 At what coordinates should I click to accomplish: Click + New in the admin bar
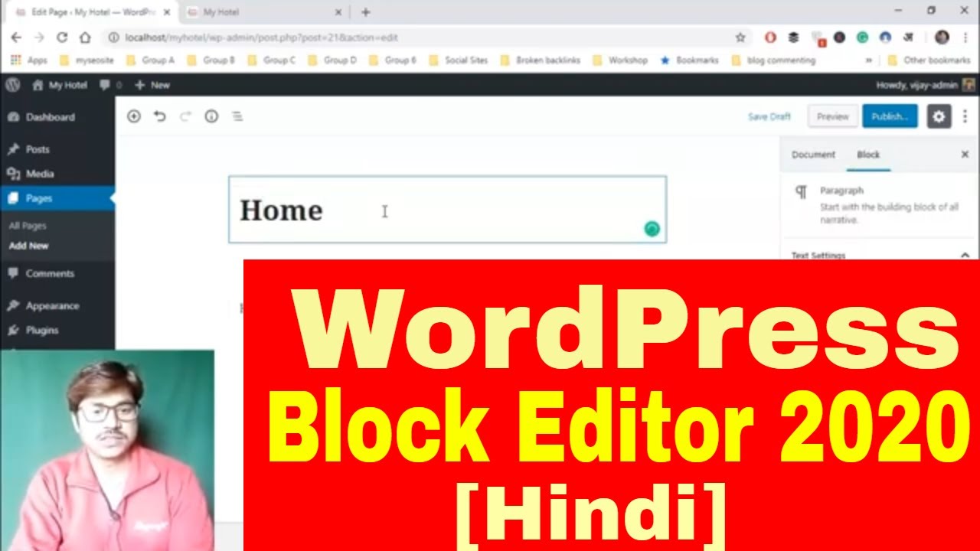click(152, 85)
